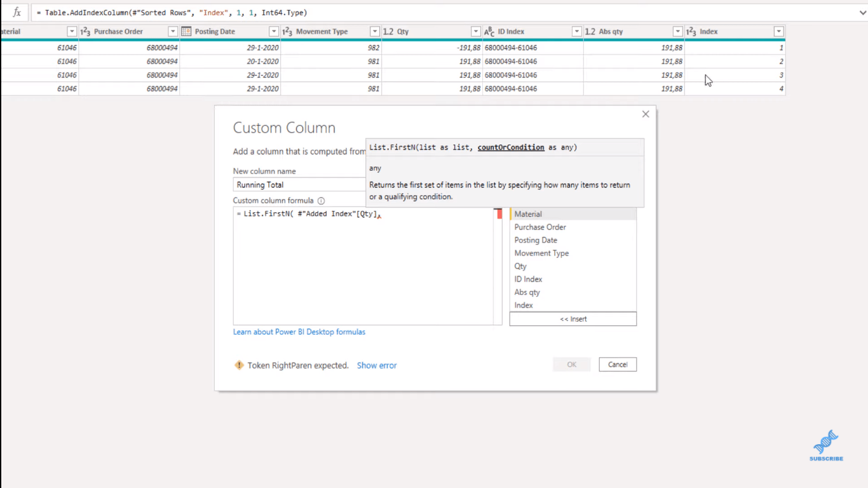
Task: Select ID Index in available columns list
Action: coord(573,279)
